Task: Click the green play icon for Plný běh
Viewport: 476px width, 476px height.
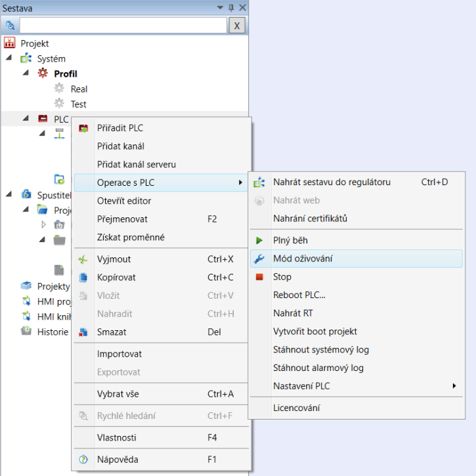Action: [x=259, y=240]
